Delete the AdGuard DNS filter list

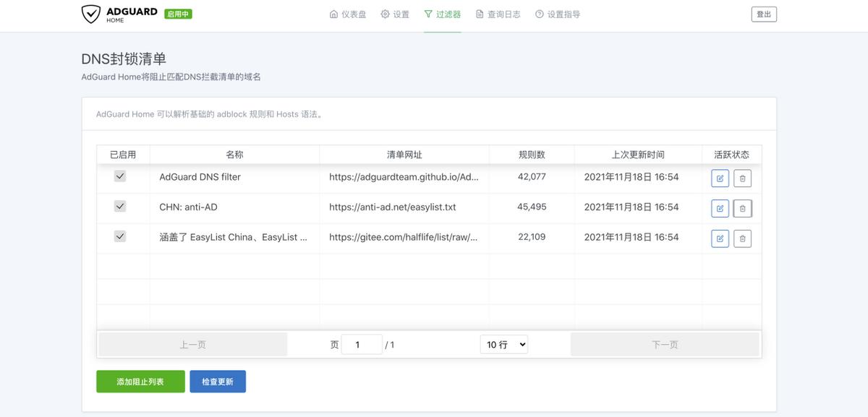click(x=742, y=177)
